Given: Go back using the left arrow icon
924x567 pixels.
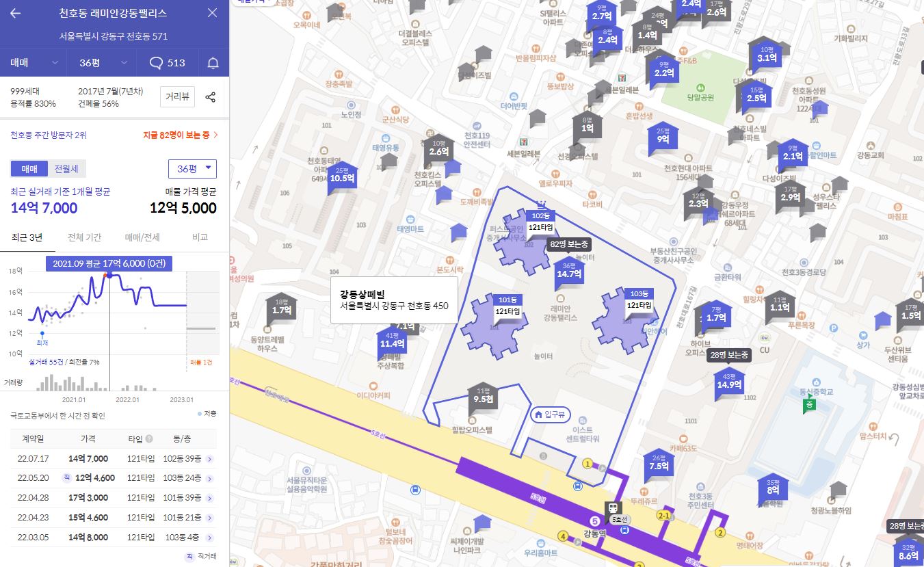Looking at the screenshot, I should pos(15,13).
